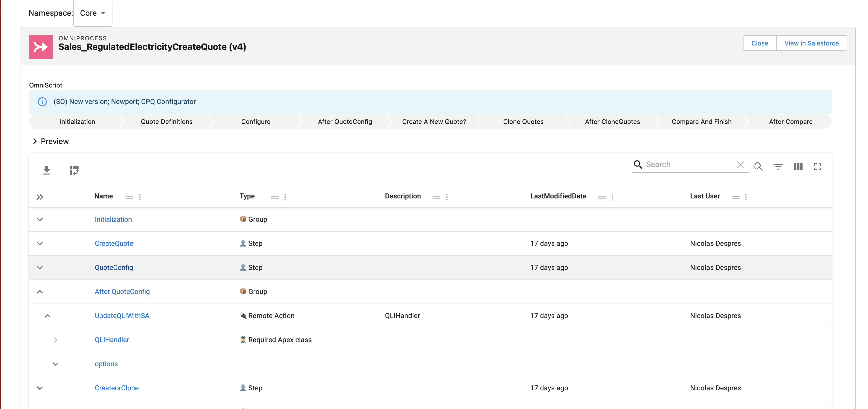This screenshot has width=868, height=409.
Task: Click Last User column drag handle
Action: [x=736, y=197]
